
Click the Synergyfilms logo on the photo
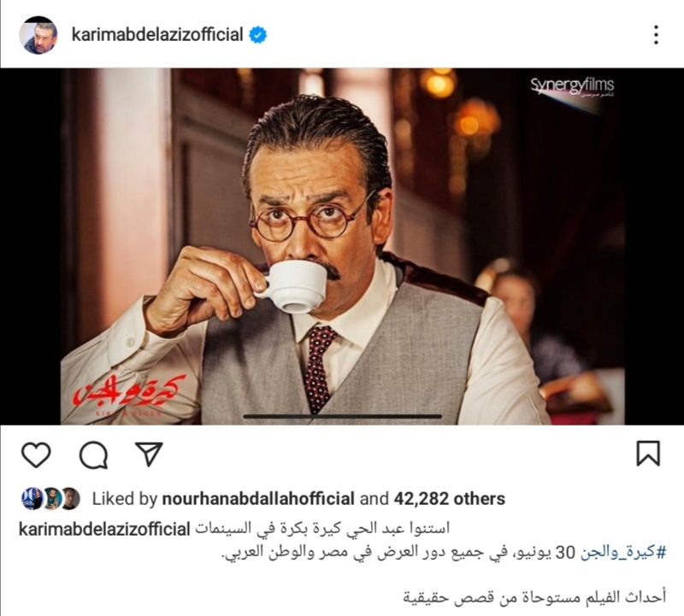[572, 87]
